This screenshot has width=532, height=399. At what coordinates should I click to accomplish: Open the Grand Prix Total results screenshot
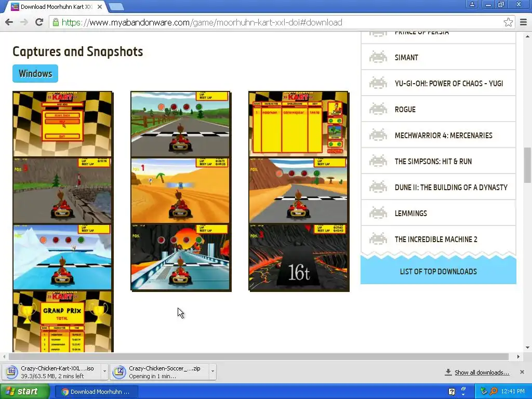tap(62, 322)
